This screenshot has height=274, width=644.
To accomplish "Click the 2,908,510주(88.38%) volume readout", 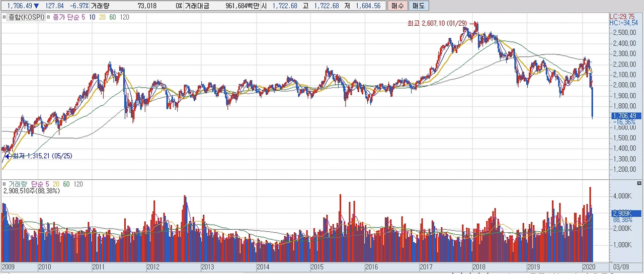I will tap(32, 191).
